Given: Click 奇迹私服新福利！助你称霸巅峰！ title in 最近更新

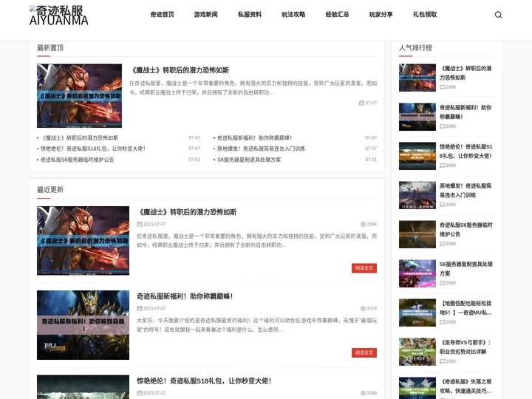Looking at the screenshot, I should click(x=185, y=296).
